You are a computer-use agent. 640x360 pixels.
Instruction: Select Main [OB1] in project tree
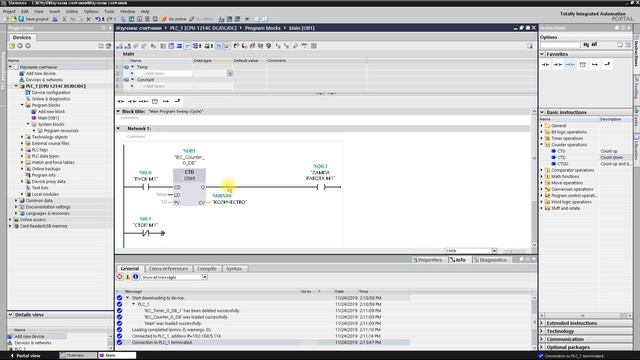coord(49,118)
